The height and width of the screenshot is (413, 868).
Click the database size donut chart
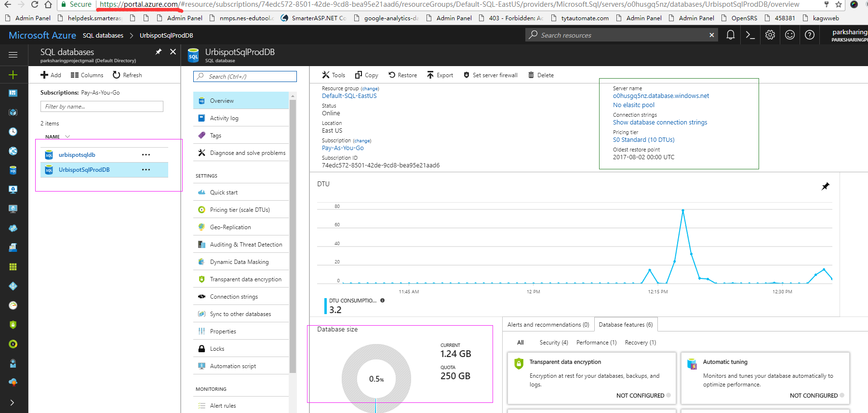(376, 378)
